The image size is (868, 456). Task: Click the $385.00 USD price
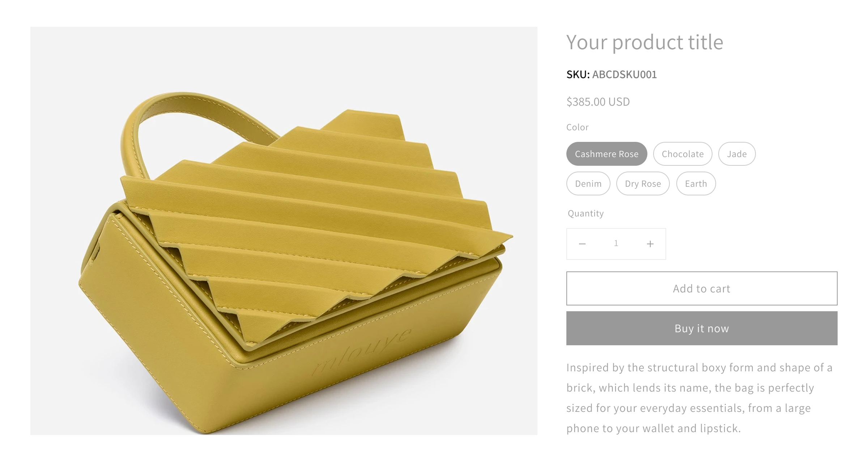pos(597,102)
